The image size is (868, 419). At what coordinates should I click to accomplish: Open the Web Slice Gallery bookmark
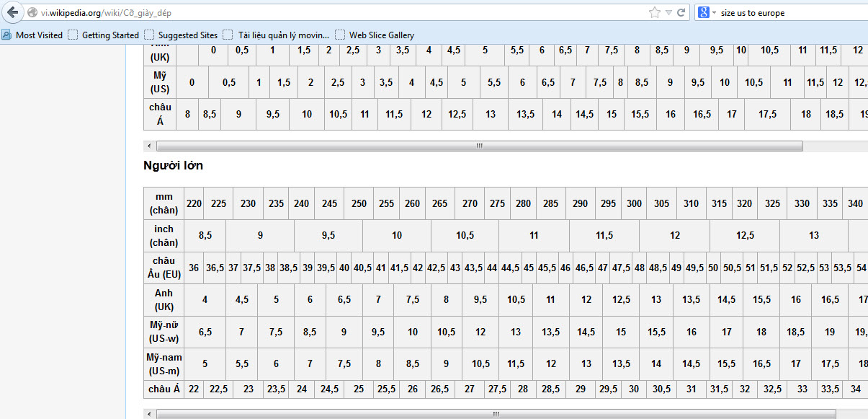375,35
